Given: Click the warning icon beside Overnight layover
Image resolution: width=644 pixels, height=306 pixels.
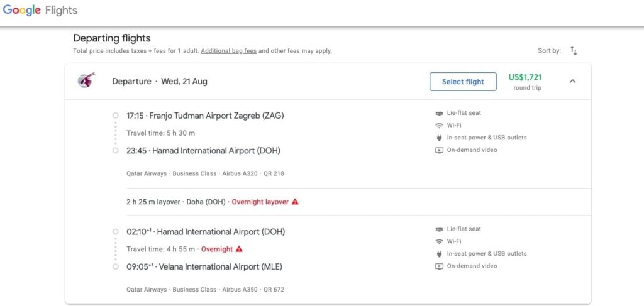Looking at the screenshot, I should coord(295,202).
